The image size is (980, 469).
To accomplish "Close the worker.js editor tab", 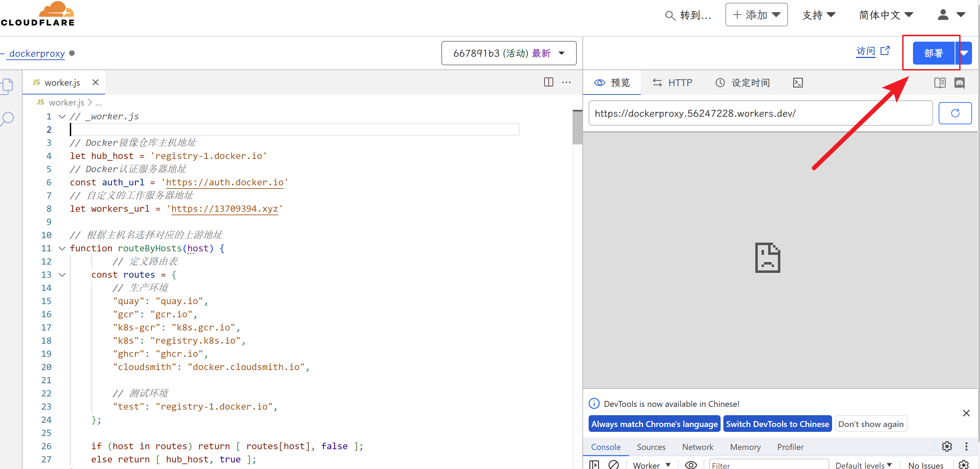I will (x=95, y=82).
